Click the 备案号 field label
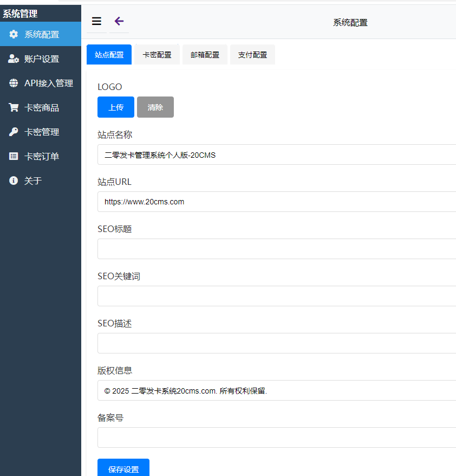Image resolution: width=456 pixels, height=476 pixels. (x=110, y=417)
